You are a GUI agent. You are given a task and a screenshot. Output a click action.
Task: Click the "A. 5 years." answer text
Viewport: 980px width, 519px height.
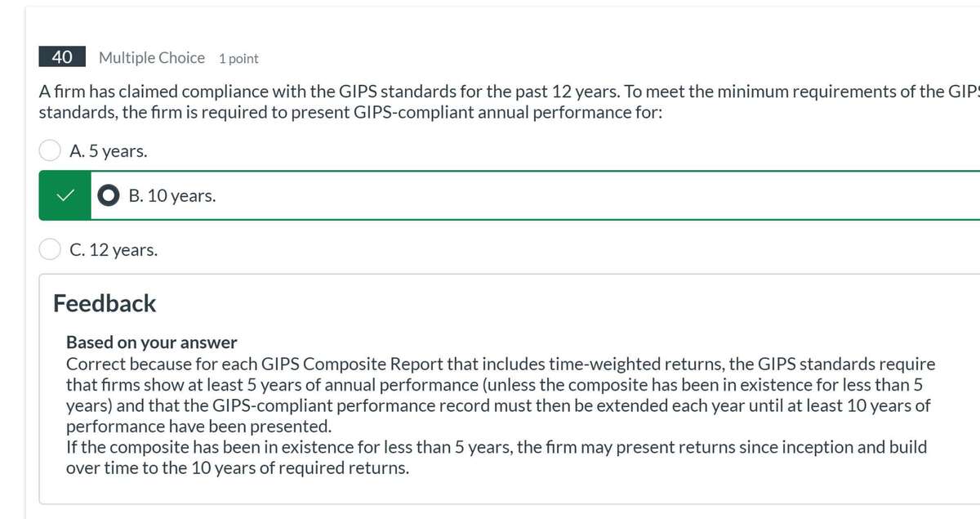[x=109, y=150]
